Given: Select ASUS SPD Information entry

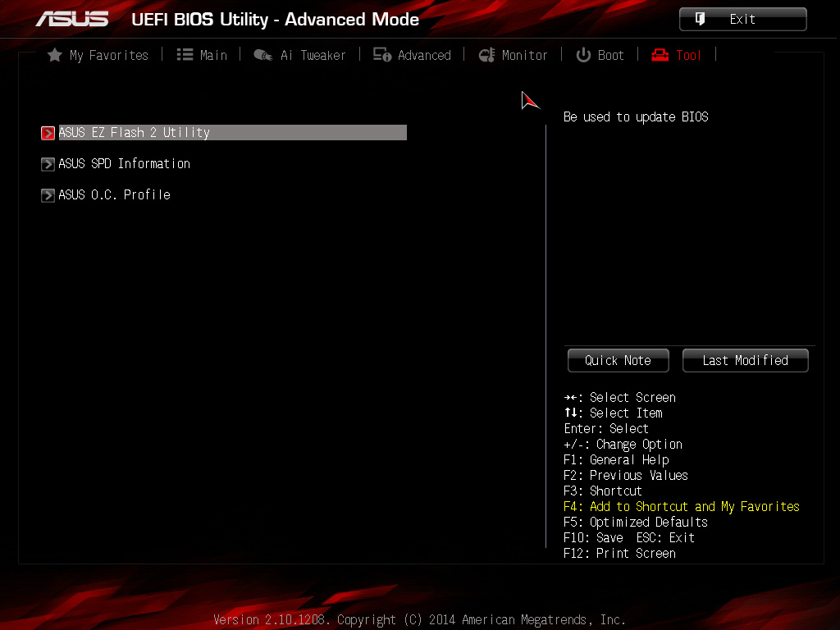Looking at the screenshot, I should 125,164.
